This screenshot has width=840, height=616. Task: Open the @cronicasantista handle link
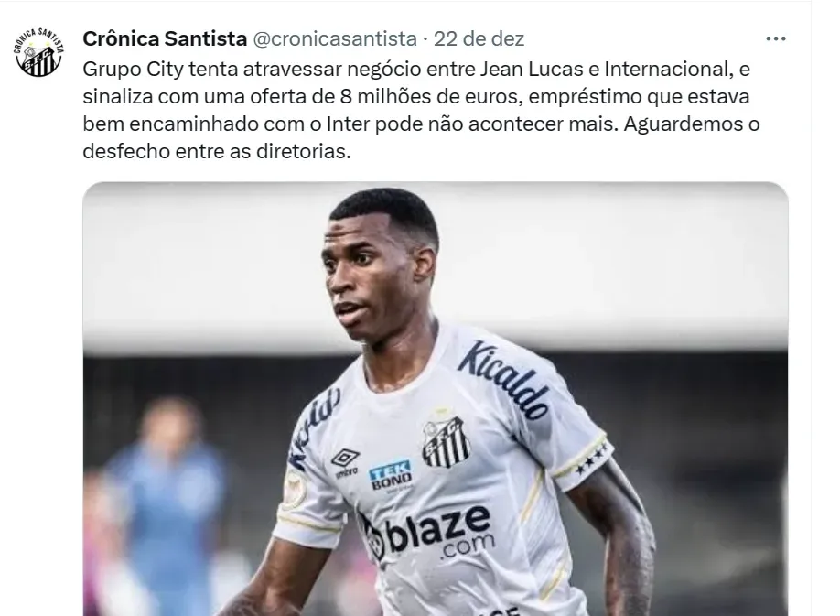pyautogui.click(x=334, y=38)
